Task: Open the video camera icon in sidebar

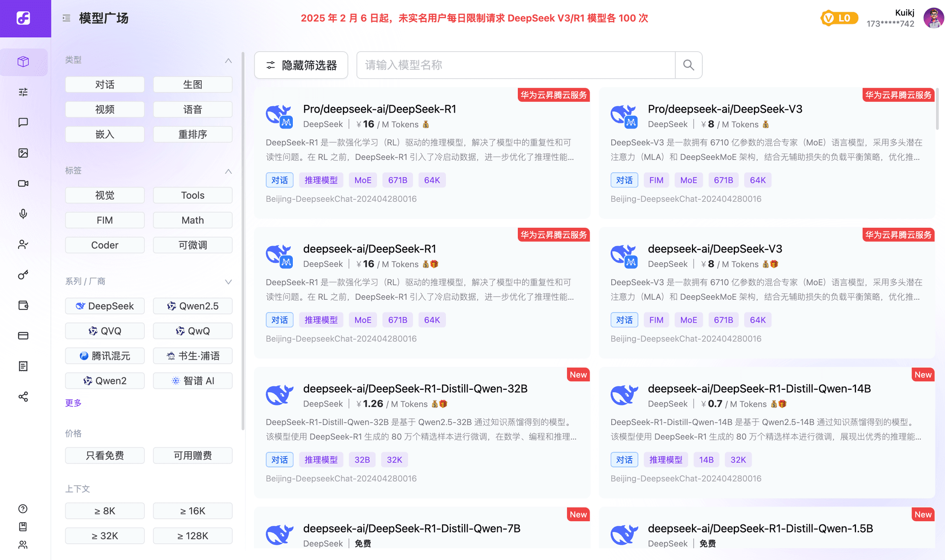Action: (x=23, y=184)
